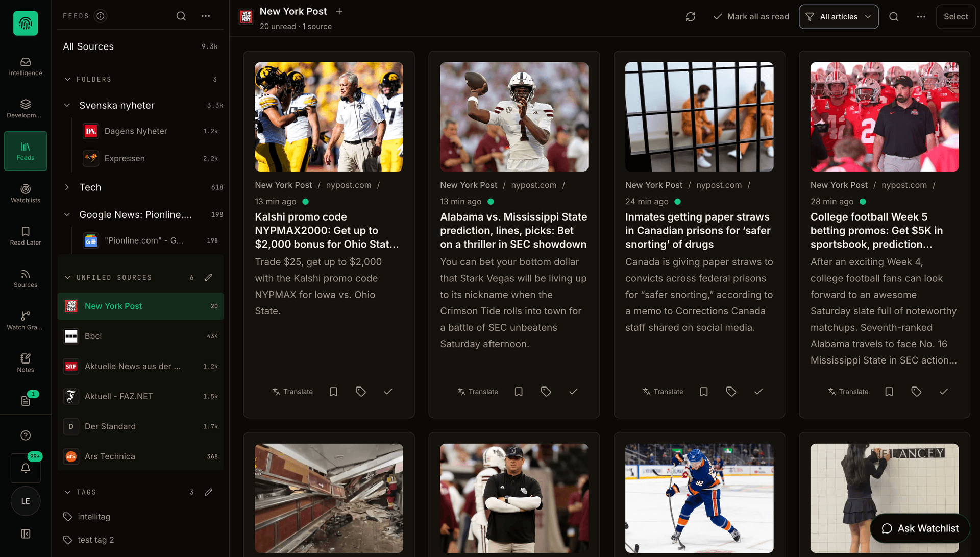Open the Development sidebar section
Screen dimensions: 980x557
tap(26, 109)
